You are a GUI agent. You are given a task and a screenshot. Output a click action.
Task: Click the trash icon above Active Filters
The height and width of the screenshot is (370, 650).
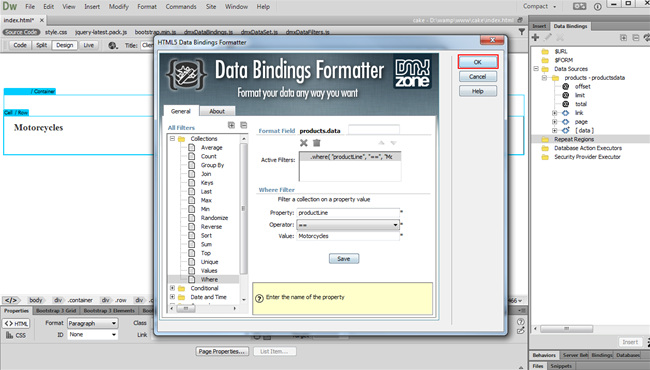(x=317, y=143)
